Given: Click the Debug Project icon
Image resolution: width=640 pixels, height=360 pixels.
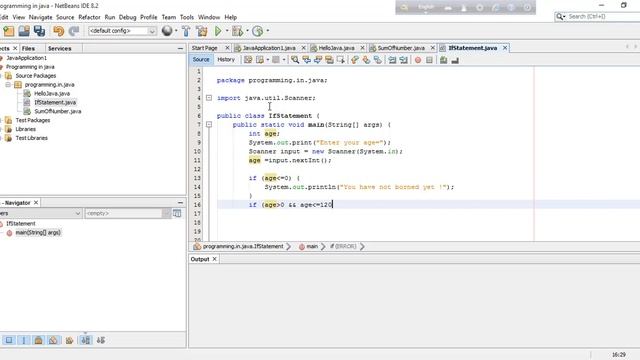Looking at the screenshot, I should coord(237,31).
